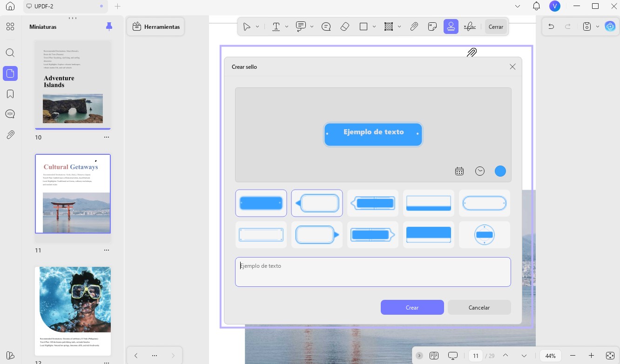Open the Herramientas menu
The width and height of the screenshot is (620, 364).
[x=156, y=26]
